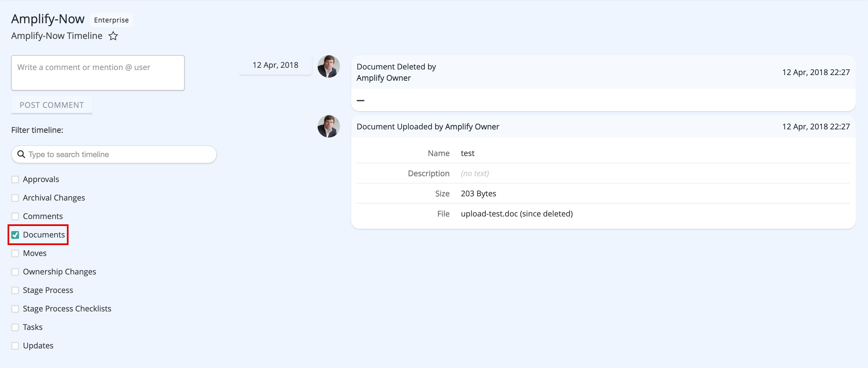Viewport: 868px width, 368px height.
Task: Click the search magnifier icon in timeline filter
Action: click(x=21, y=154)
